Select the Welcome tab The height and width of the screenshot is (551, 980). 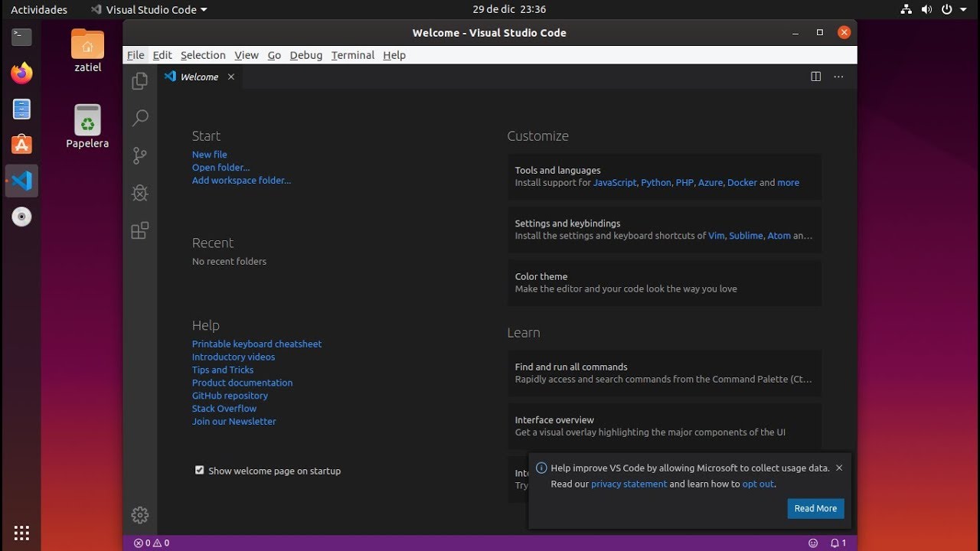coord(200,77)
